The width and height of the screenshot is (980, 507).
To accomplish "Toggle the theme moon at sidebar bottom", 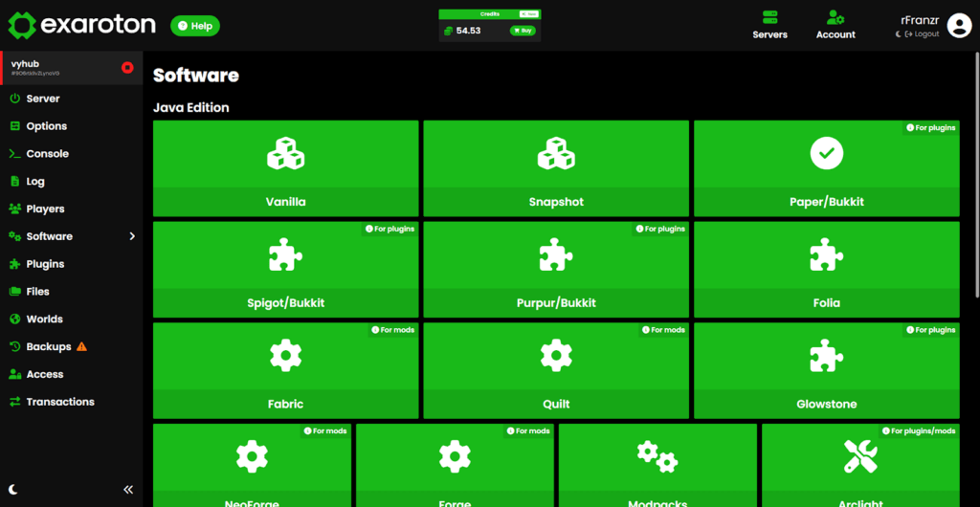I will (x=13, y=489).
